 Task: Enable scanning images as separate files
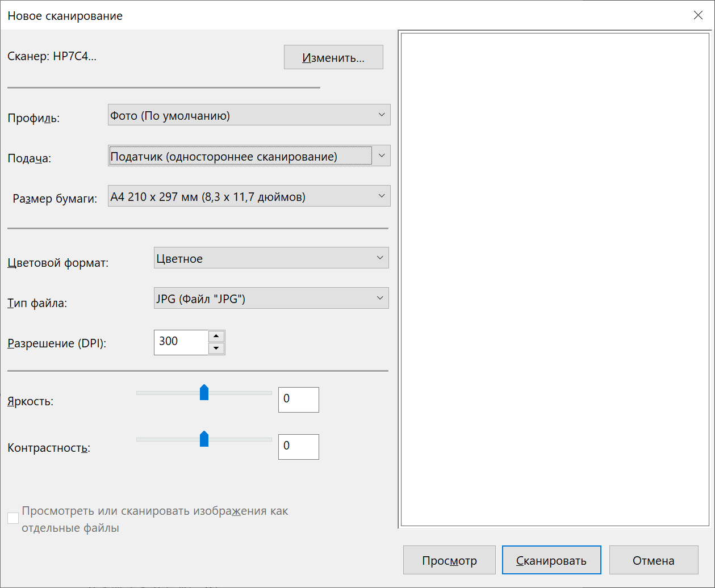[12, 518]
